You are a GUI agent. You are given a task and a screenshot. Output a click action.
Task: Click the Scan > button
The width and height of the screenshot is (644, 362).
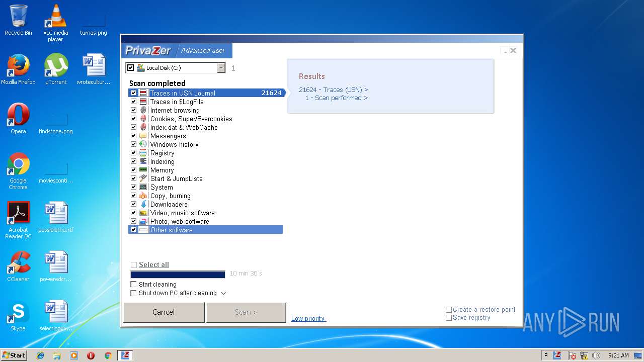tap(246, 312)
